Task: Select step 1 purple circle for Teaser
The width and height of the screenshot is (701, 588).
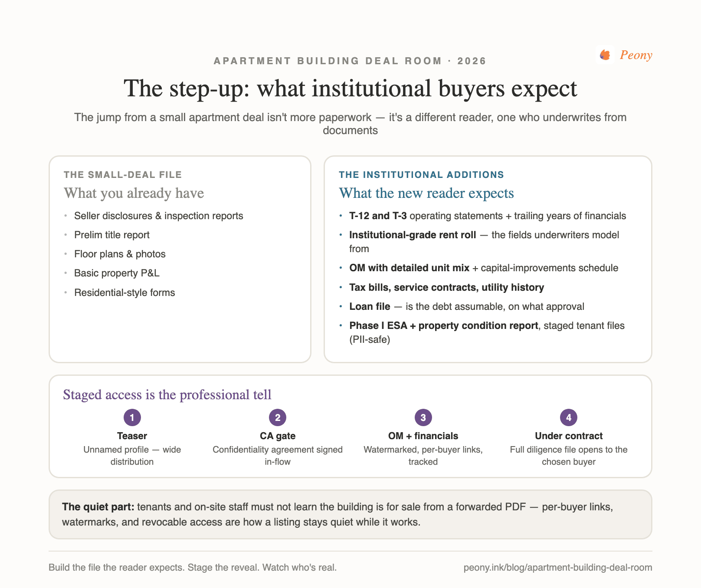Action: tap(132, 417)
